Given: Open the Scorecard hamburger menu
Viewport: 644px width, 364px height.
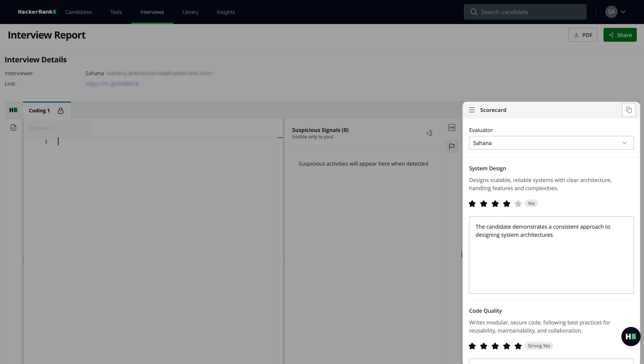Looking at the screenshot, I should 472,110.
